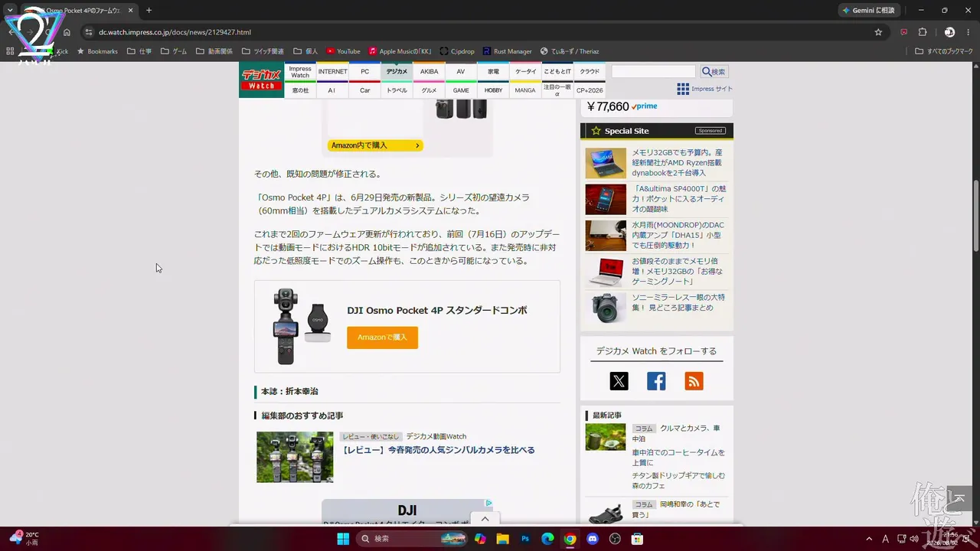Open a new browser tab
Viewport: 980px width, 551px height.
[x=149, y=11]
